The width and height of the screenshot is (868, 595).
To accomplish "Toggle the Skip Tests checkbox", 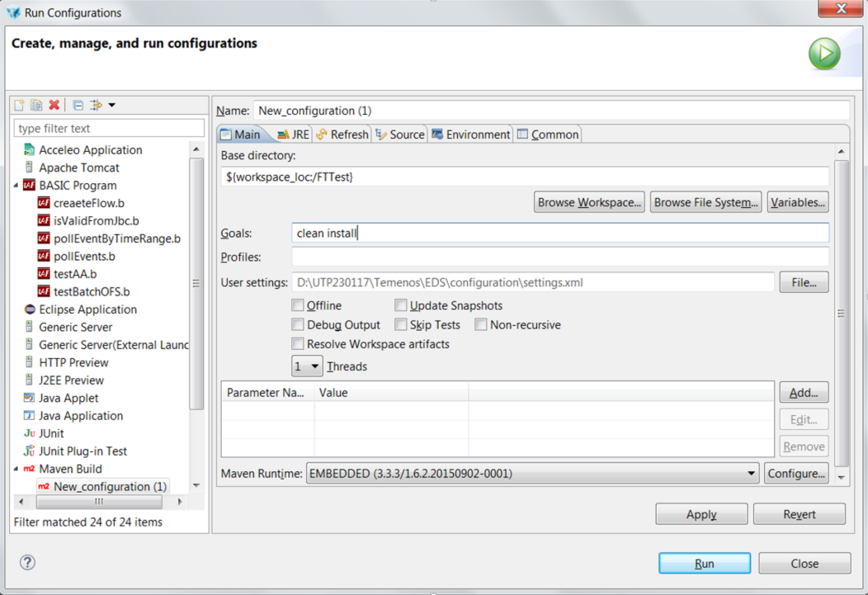I will point(401,324).
